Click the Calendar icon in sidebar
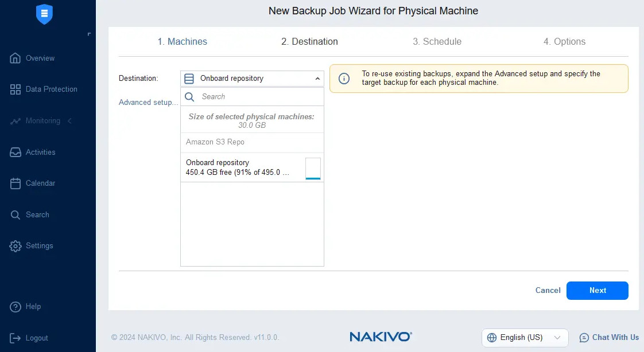Viewport: 644px width, 352px height. tap(15, 183)
